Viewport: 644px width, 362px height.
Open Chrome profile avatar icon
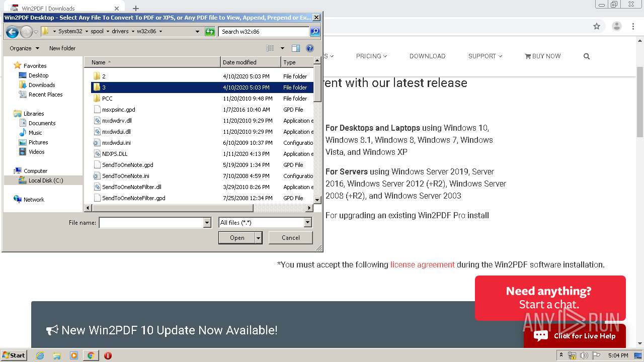(x=617, y=27)
